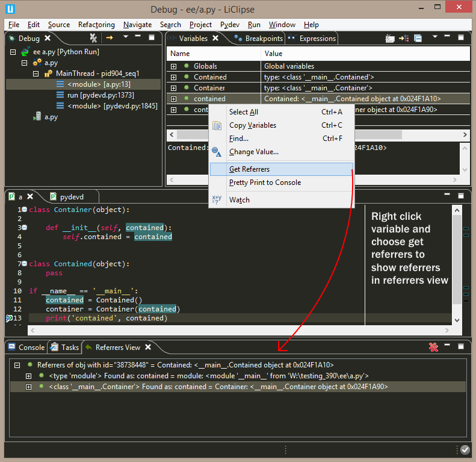Choose Find... from the context menu

coord(282,139)
